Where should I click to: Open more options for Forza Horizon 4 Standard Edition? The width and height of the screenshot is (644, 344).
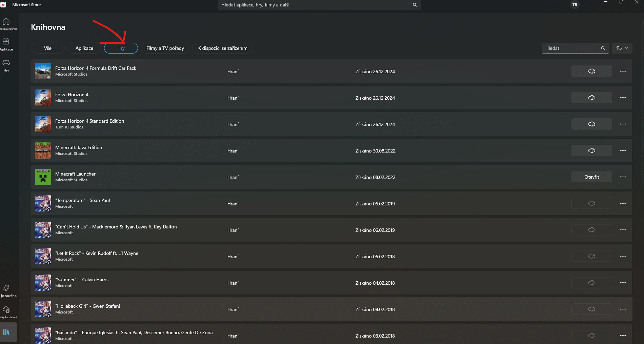pos(623,124)
